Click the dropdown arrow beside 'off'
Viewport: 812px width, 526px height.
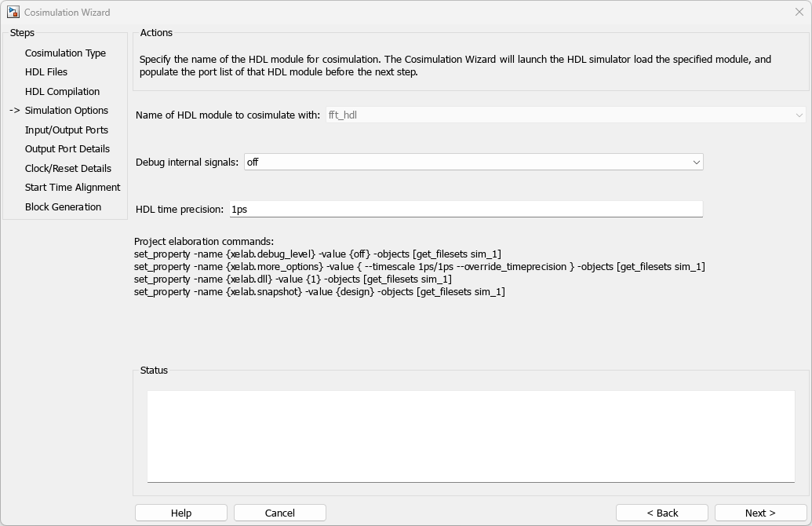695,163
